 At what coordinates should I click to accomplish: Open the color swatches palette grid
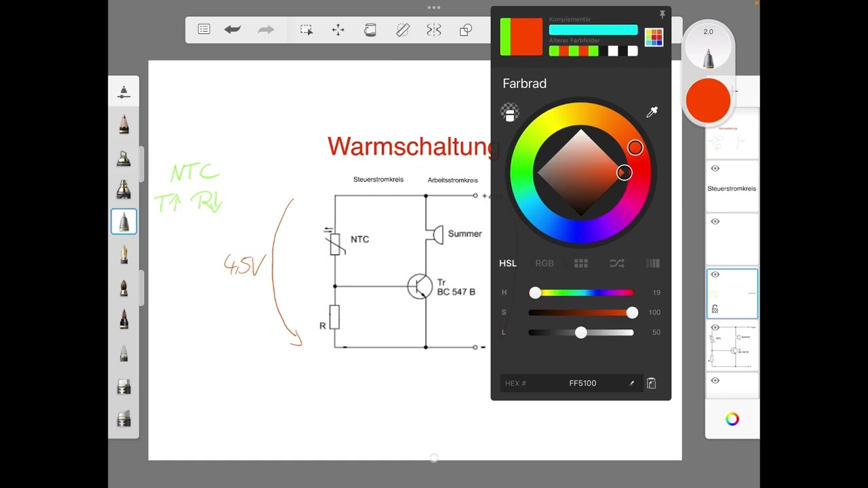click(x=654, y=37)
